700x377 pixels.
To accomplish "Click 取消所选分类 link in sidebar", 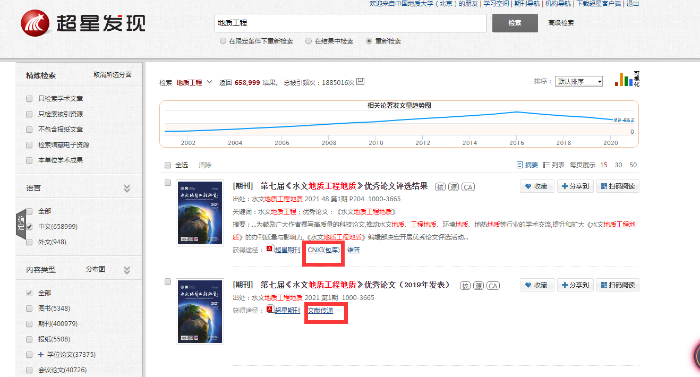I will coord(112,75).
